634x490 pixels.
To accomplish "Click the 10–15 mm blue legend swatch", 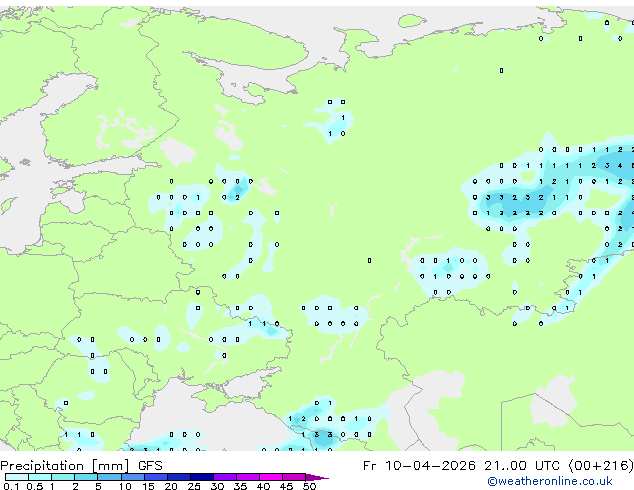I will tap(133, 477).
